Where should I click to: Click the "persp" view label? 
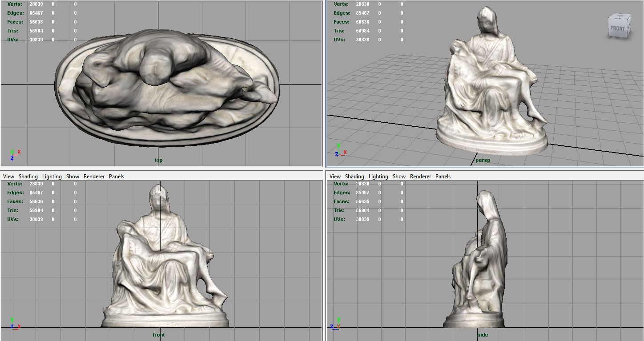pyautogui.click(x=483, y=160)
